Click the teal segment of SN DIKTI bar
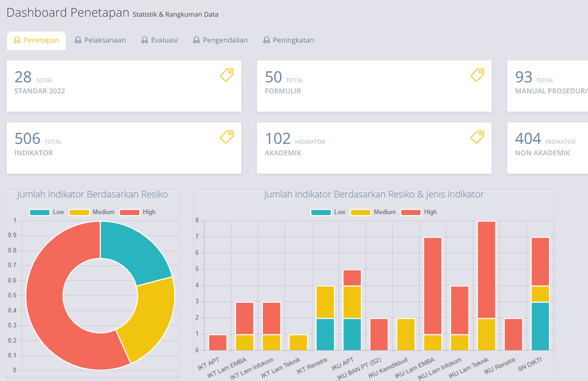Viewport: 588px width, 381px height. [540, 326]
